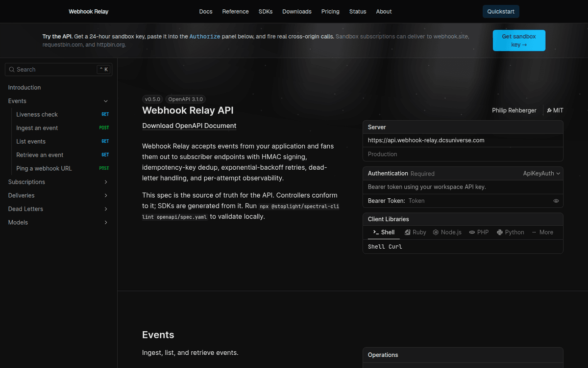Open Ingest an event POST endpoint
This screenshot has width=588, height=368.
click(x=62, y=128)
